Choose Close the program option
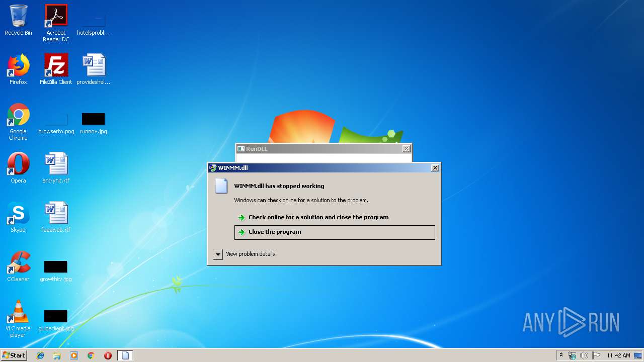644x362 pixels. pos(335,232)
